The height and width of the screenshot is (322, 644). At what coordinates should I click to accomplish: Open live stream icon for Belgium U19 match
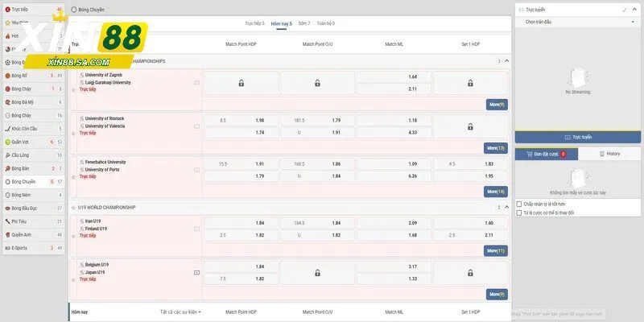pyautogui.click(x=197, y=273)
